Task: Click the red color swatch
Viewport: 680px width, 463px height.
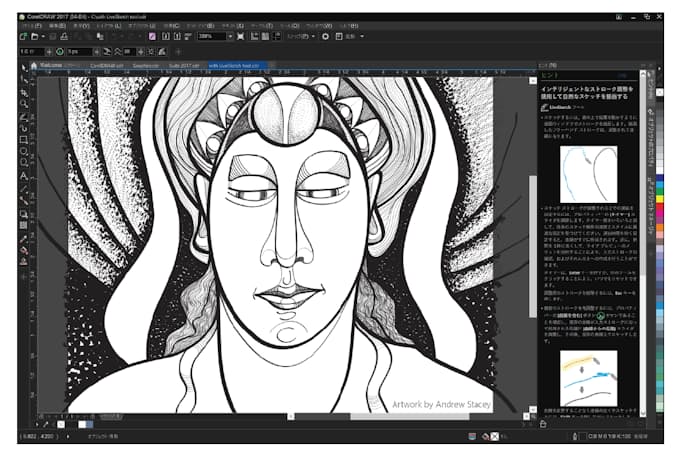Action: tap(660, 206)
